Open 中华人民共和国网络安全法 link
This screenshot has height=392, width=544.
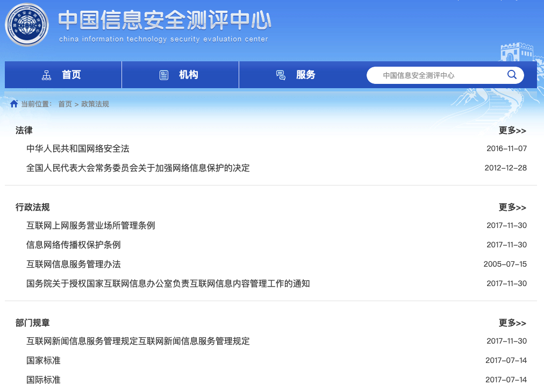[78, 148]
